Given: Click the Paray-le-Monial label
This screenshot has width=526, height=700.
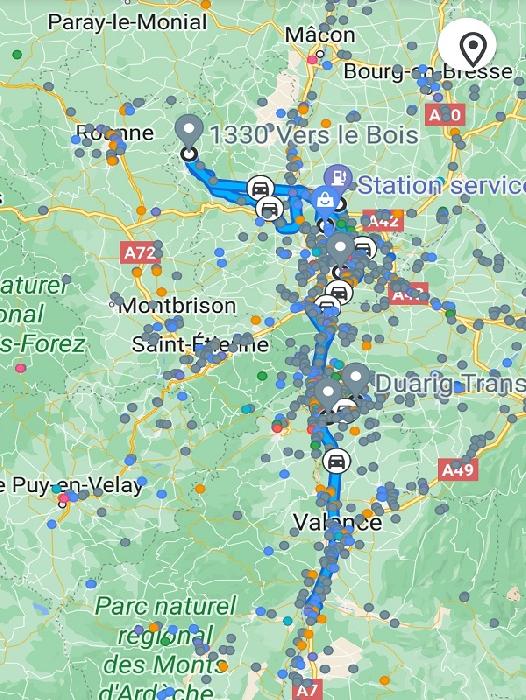Looking at the screenshot, I should coord(128,22).
